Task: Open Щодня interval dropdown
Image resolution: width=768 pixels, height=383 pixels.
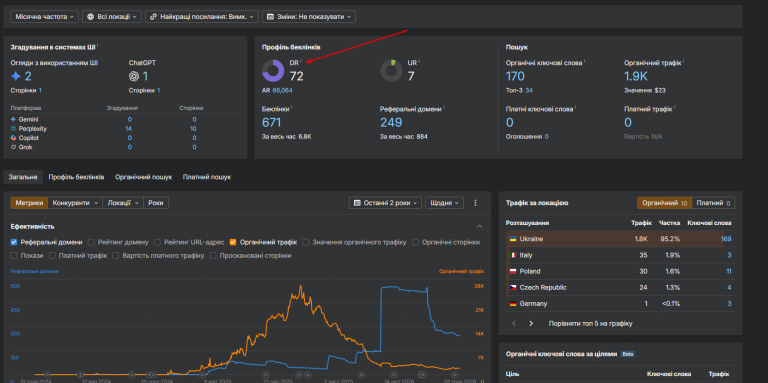Action: coord(444,203)
